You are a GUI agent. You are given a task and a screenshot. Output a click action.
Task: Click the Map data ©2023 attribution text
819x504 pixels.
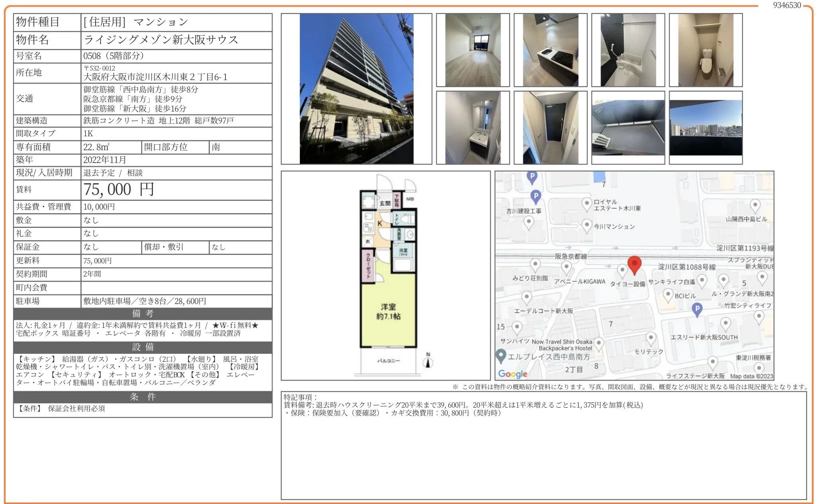point(751,376)
